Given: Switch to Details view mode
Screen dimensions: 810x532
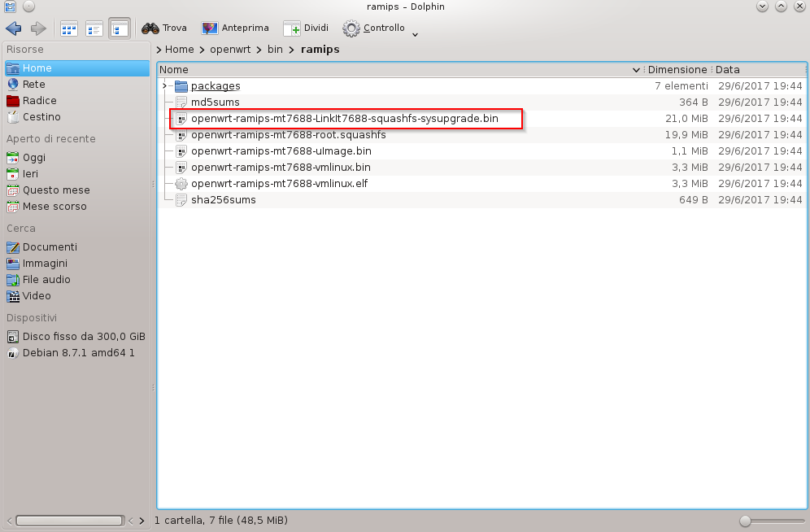Looking at the screenshot, I should click(120, 28).
